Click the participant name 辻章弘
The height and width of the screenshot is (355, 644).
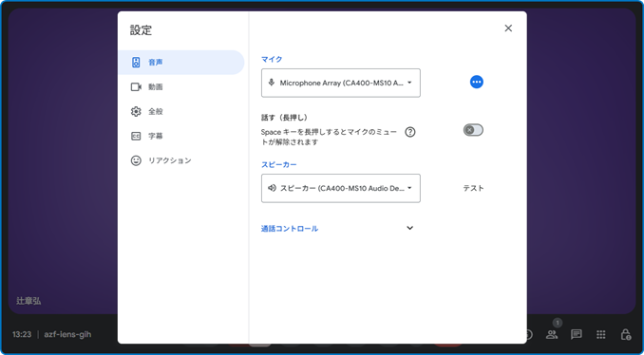click(x=28, y=301)
